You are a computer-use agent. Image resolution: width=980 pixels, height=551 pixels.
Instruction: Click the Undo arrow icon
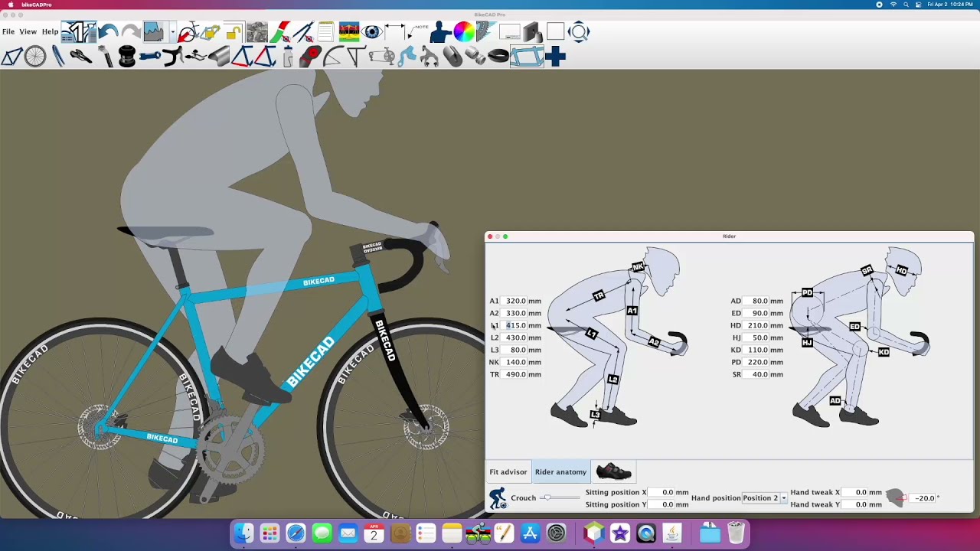tap(108, 32)
